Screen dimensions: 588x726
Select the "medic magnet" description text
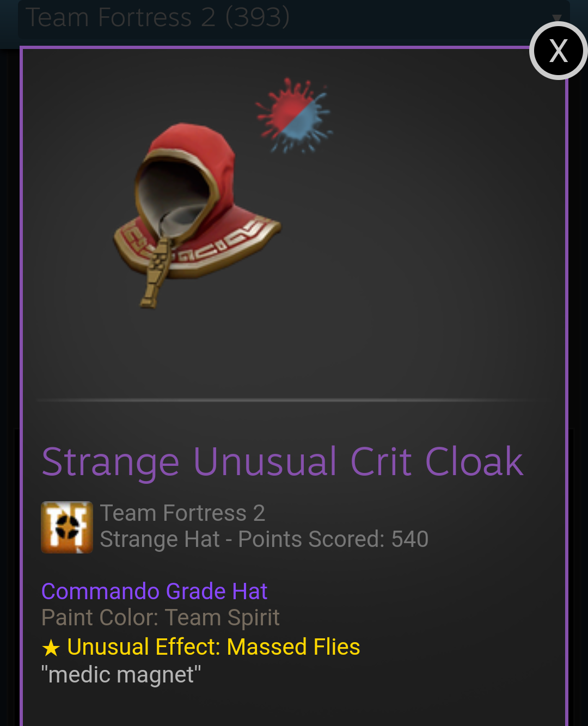pyautogui.click(x=121, y=675)
